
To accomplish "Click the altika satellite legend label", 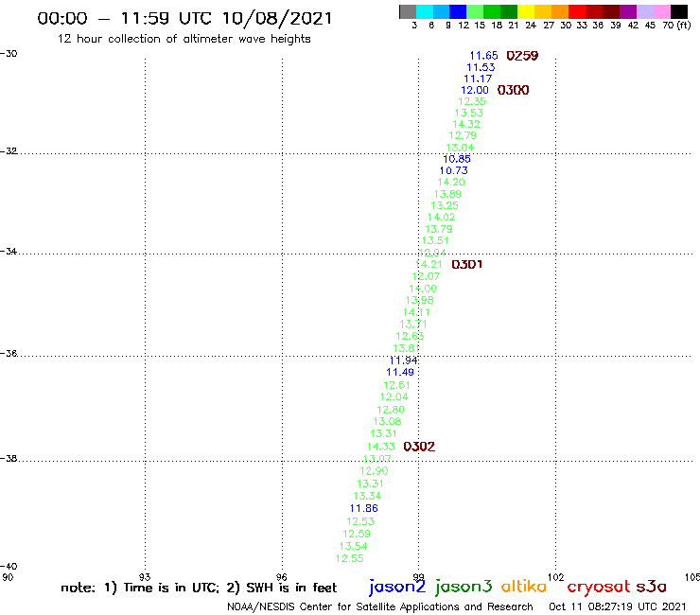I will click(x=524, y=587).
